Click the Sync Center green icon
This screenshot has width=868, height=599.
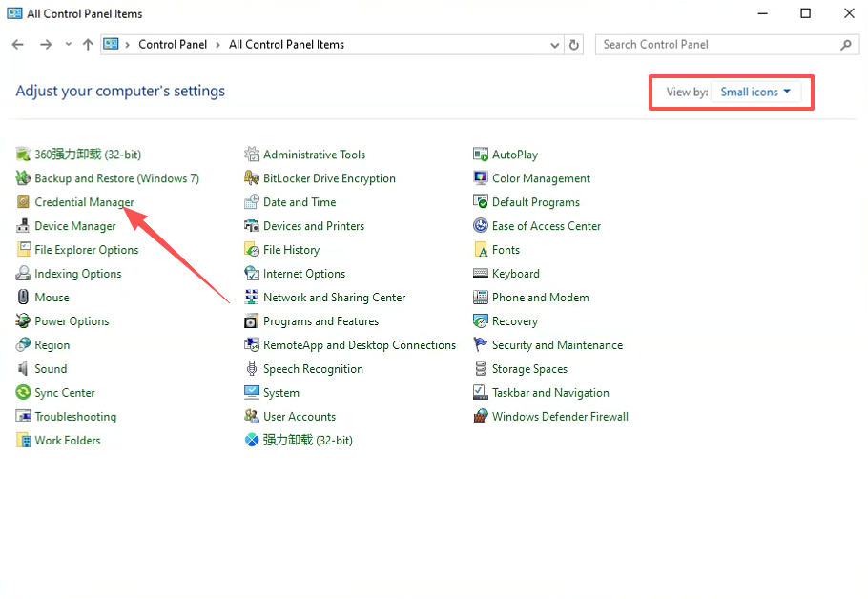pos(23,393)
